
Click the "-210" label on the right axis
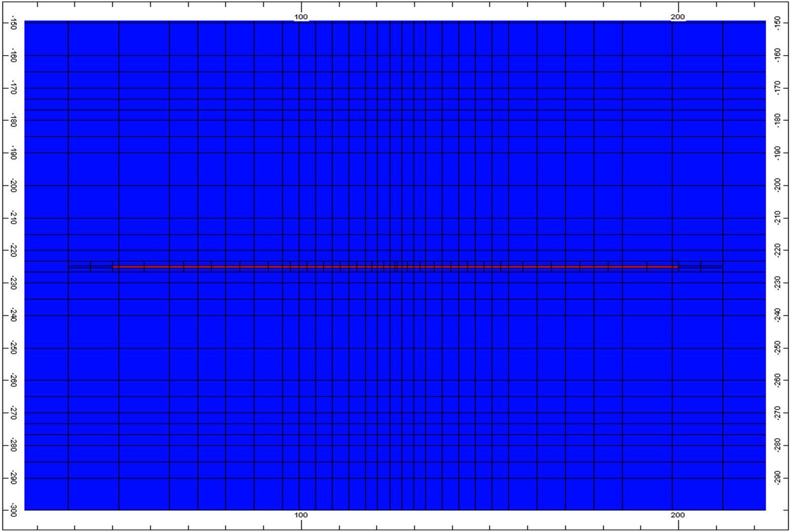point(777,218)
